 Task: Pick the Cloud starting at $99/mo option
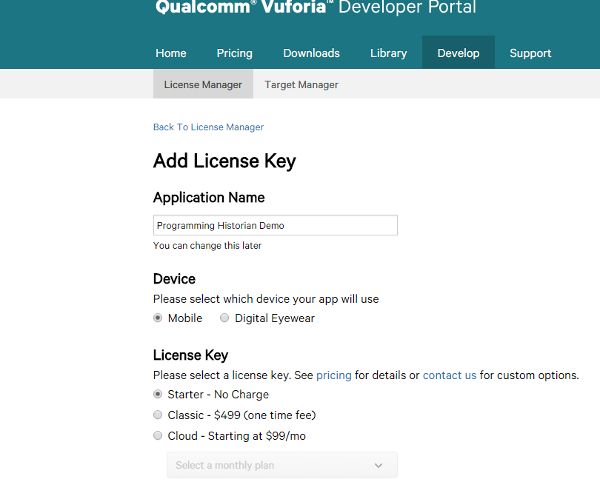[x=158, y=436]
